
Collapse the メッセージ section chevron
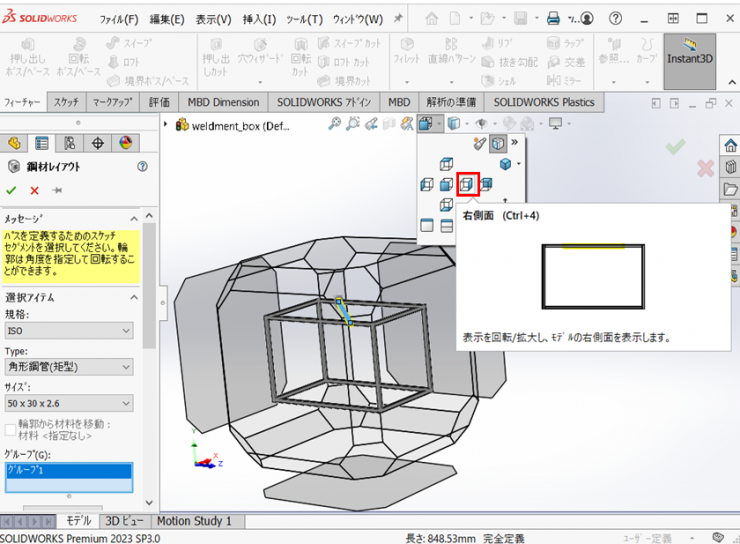coord(133,218)
